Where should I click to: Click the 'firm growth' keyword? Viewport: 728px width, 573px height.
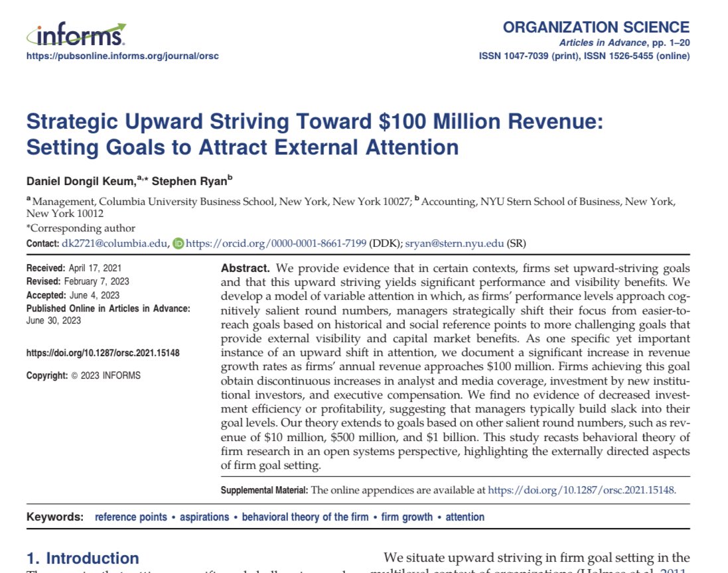(407, 517)
